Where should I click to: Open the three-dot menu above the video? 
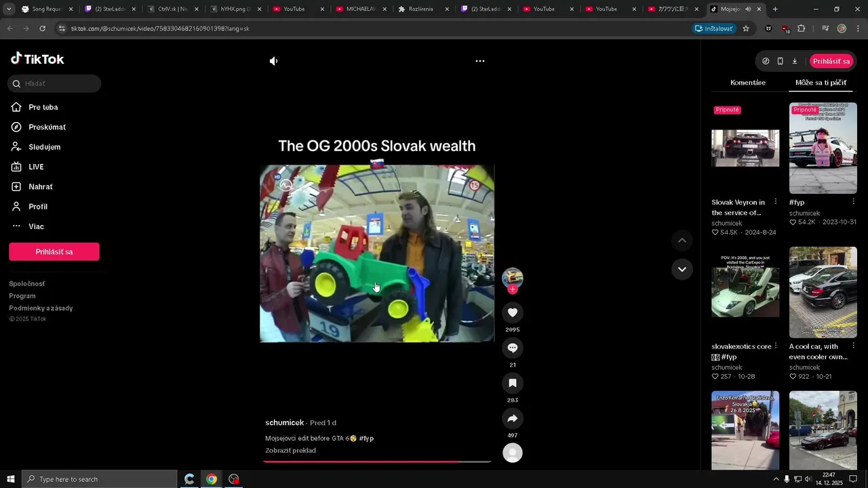480,61
